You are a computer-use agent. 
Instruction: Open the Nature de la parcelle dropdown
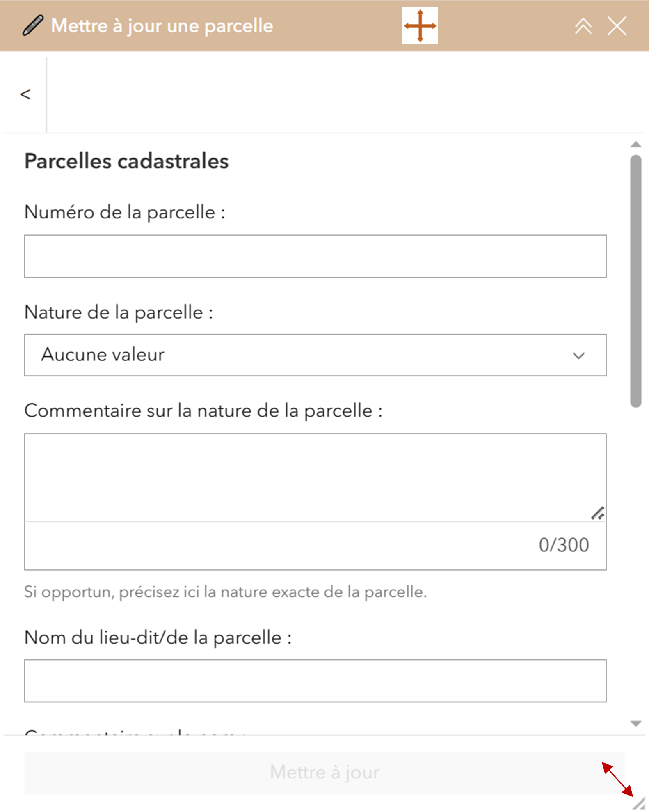[x=315, y=355]
